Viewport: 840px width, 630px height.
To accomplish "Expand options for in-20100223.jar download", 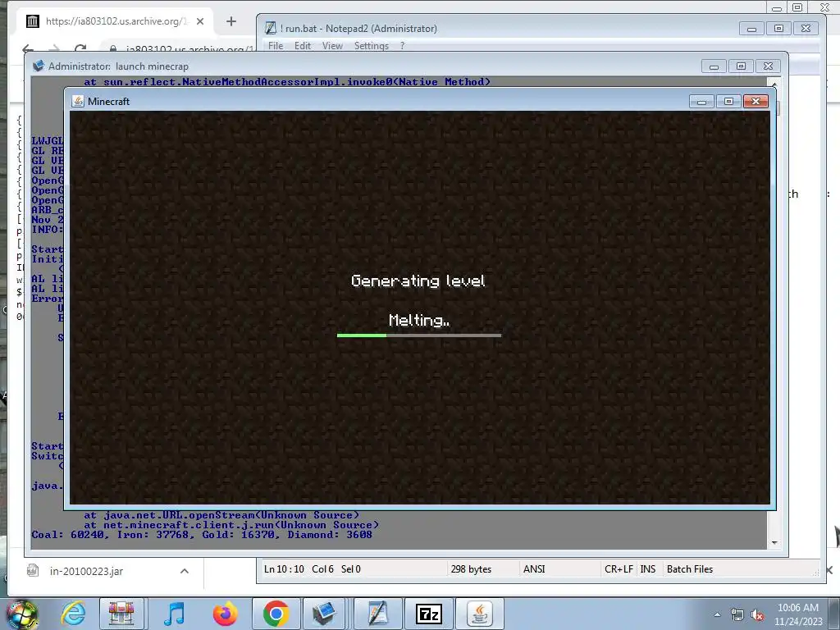I will click(185, 571).
